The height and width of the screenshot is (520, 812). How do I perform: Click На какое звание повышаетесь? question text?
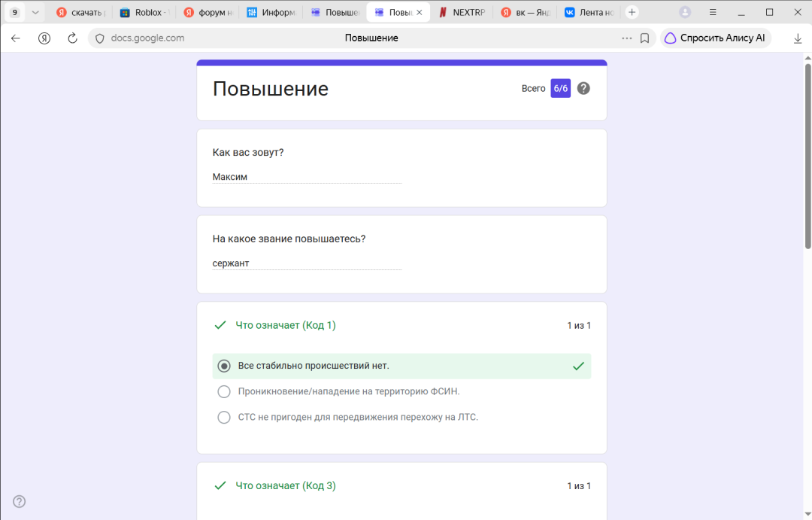pyautogui.click(x=289, y=239)
